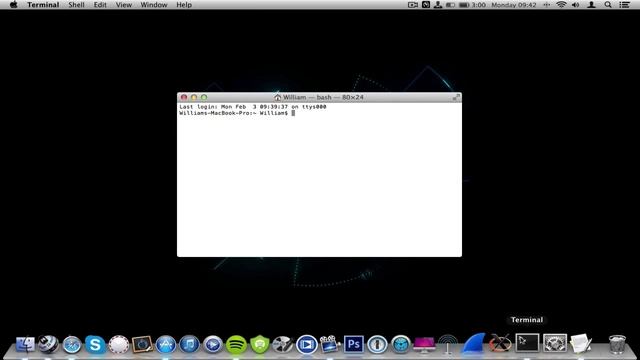Screen dimensions: 640x360
Task: Open the pink iMac Dock icon
Action: [x=424, y=344]
